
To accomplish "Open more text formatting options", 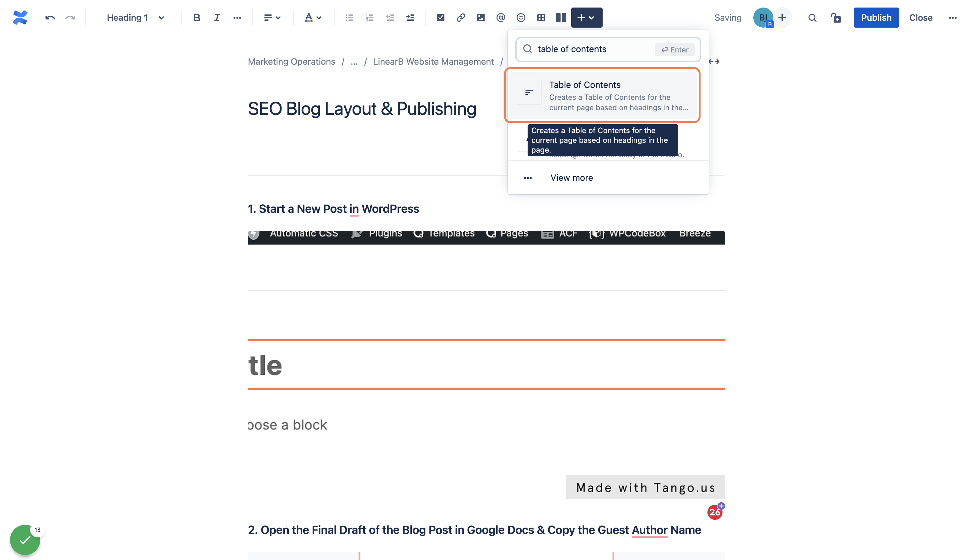I will 237,18.
